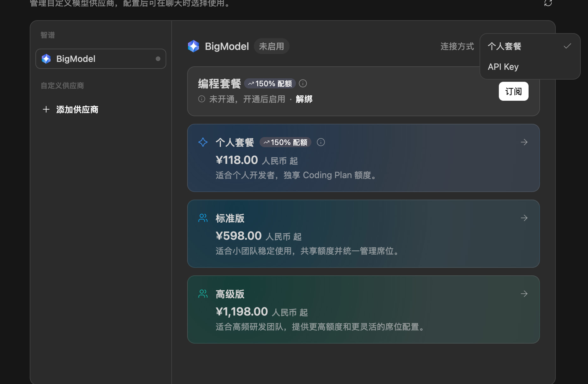This screenshot has width=588, height=384.
Task: Open info icon next to 编程套餐 quota badge
Action: click(303, 83)
